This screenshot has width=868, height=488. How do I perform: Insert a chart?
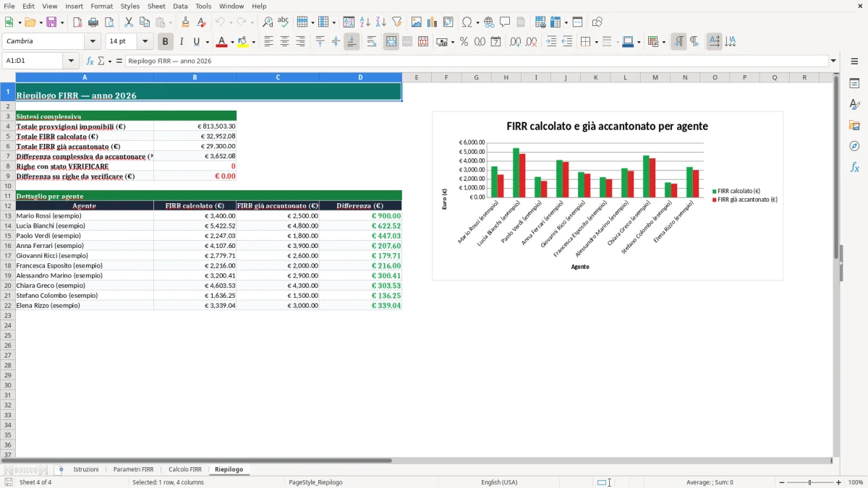[x=433, y=22]
